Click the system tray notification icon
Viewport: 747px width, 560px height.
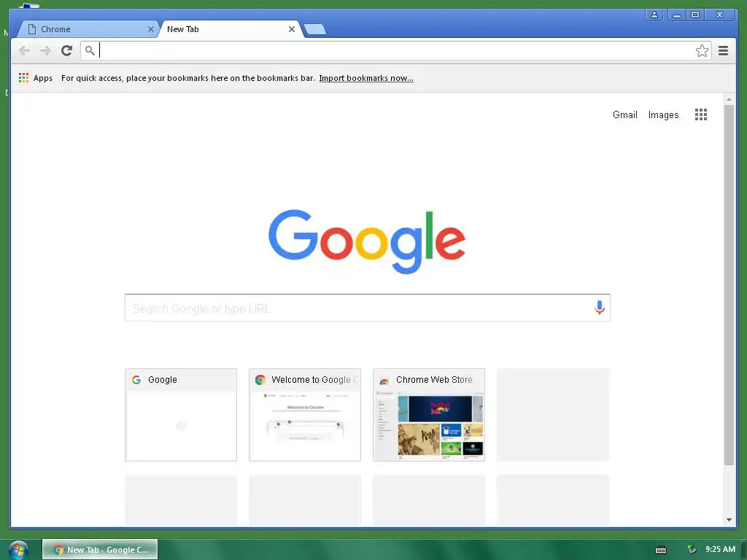tap(692, 549)
